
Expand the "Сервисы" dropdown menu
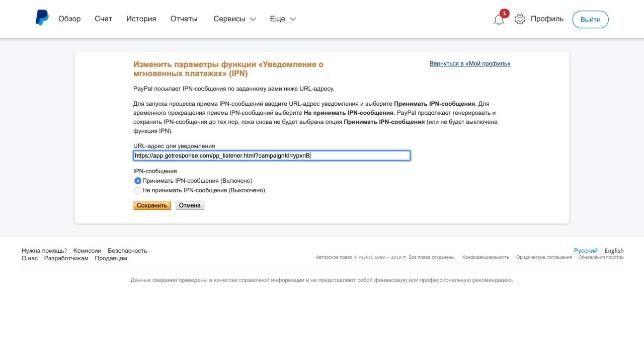[234, 19]
